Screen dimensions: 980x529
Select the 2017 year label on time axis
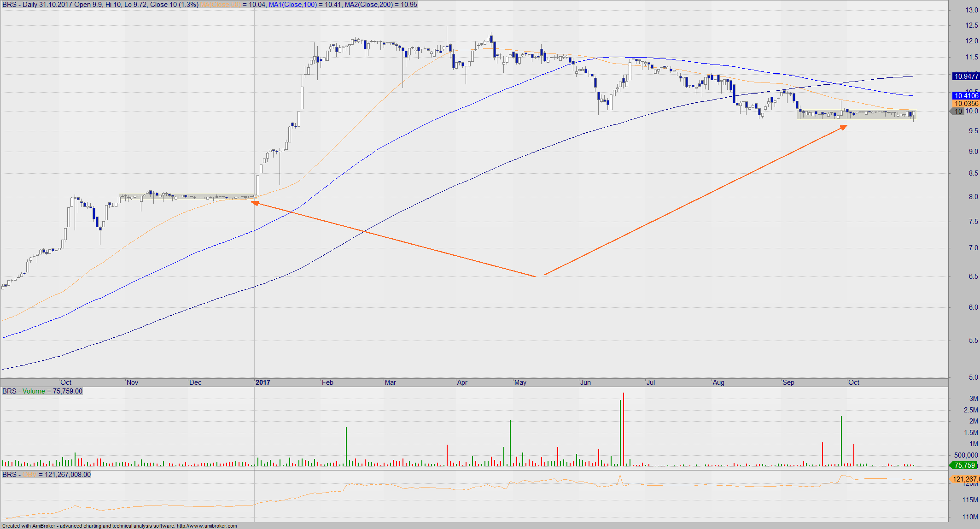click(x=262, y=382)
